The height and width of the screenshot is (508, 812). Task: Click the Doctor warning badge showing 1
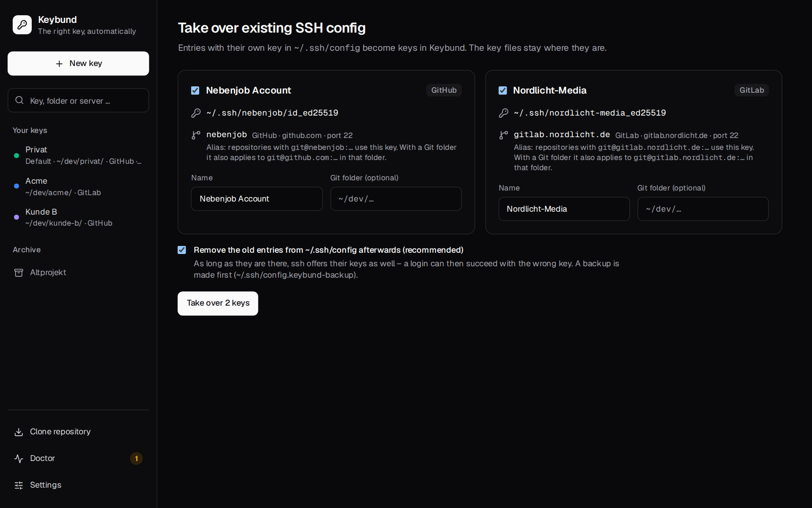pyautogui.click(x=136, y=458)
